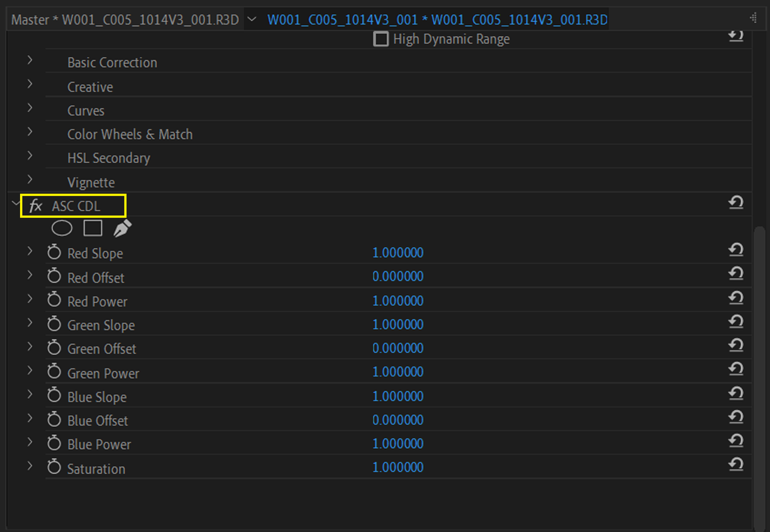Reset the Red Slope parameter
Viewport: 770px width, 532px height.
(735, 250)
